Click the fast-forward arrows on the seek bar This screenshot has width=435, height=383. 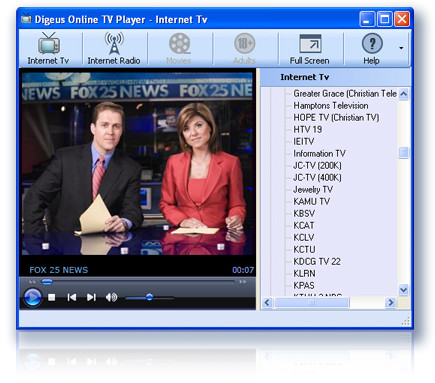point(243,282)
